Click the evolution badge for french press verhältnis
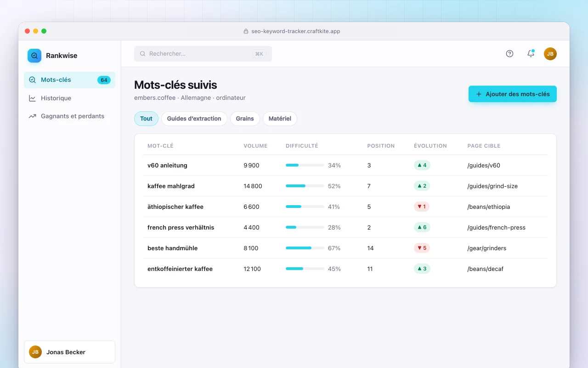 coord(422,227)
